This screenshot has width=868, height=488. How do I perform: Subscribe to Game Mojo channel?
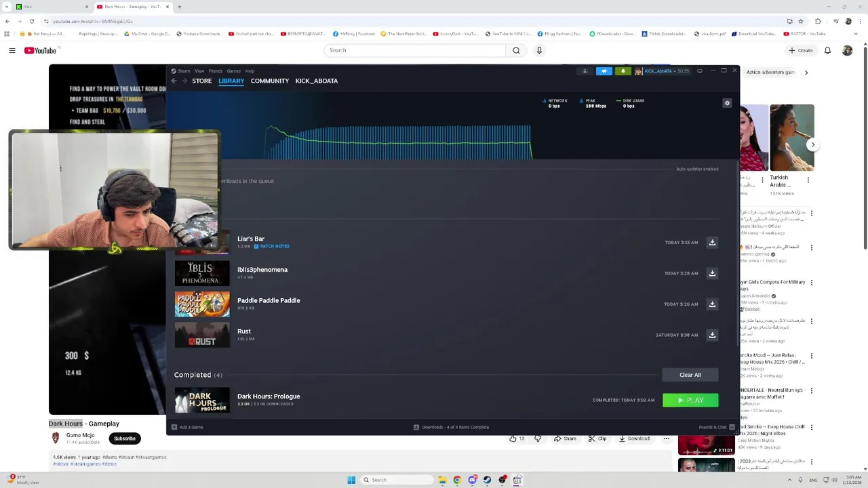click(124, 439)
